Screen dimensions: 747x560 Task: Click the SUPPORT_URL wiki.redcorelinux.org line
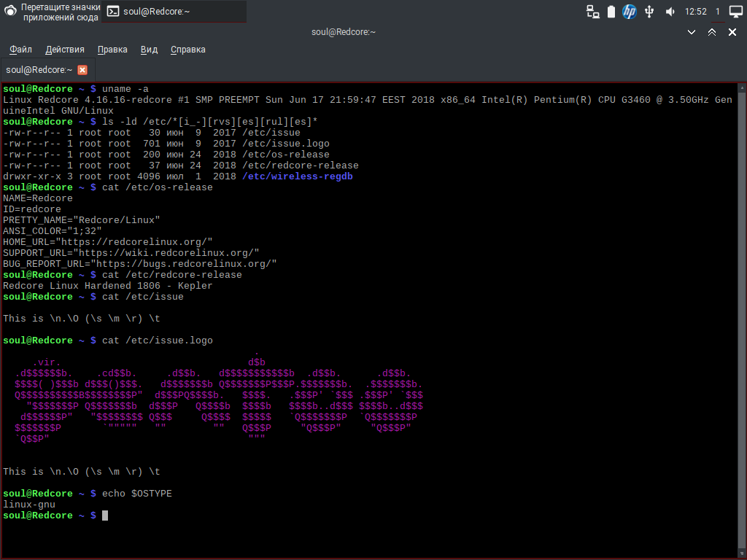(131, 253)
